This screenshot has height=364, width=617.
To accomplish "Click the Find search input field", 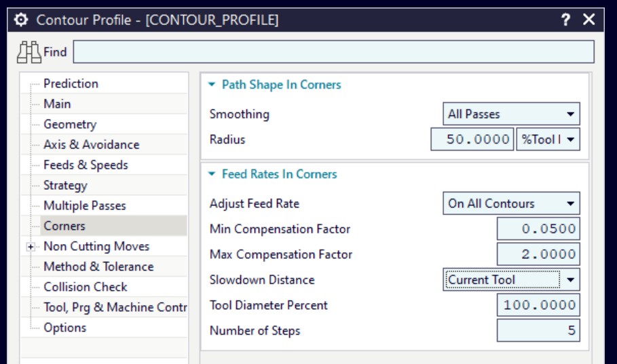I will tap(334, 52).
